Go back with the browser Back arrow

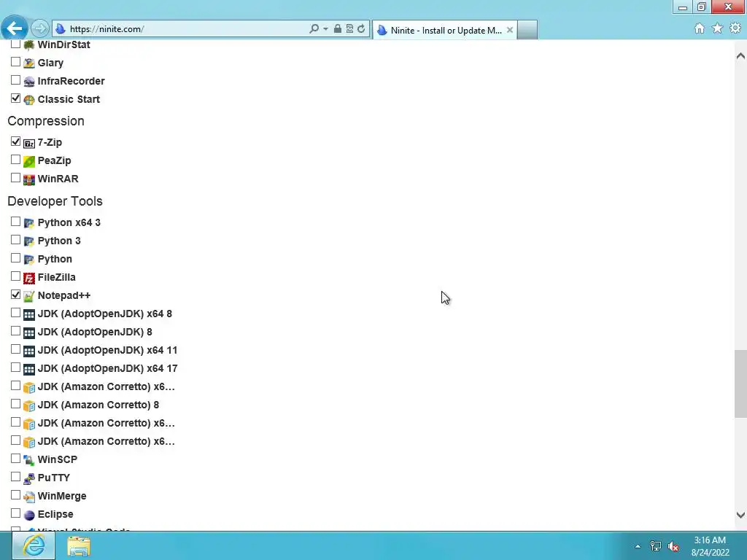coord(15,28)
